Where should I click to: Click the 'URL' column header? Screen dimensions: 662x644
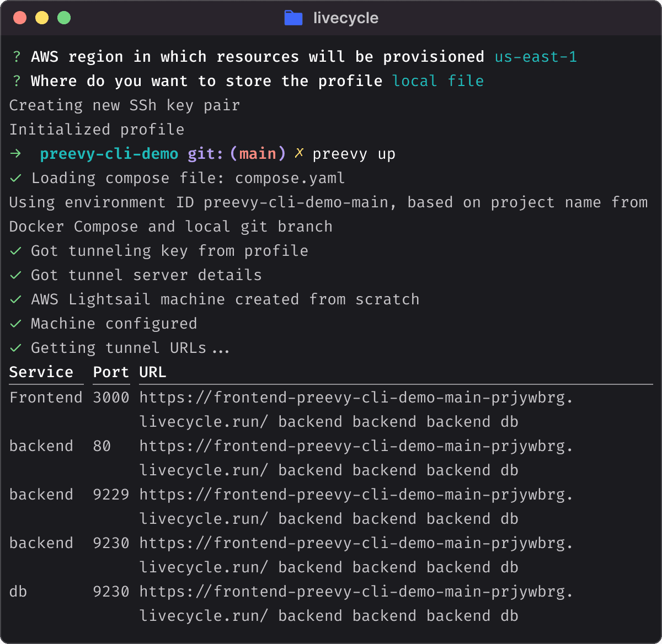point(153,372)
